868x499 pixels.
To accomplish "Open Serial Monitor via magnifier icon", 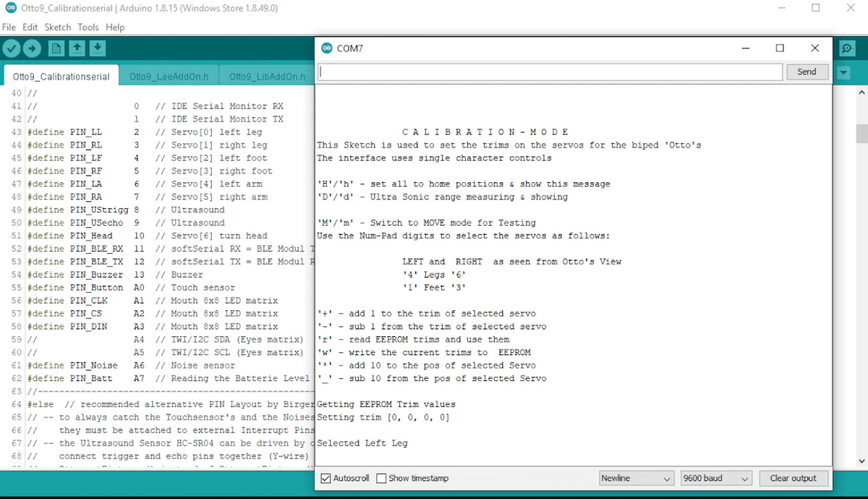I will click(847, 48).
